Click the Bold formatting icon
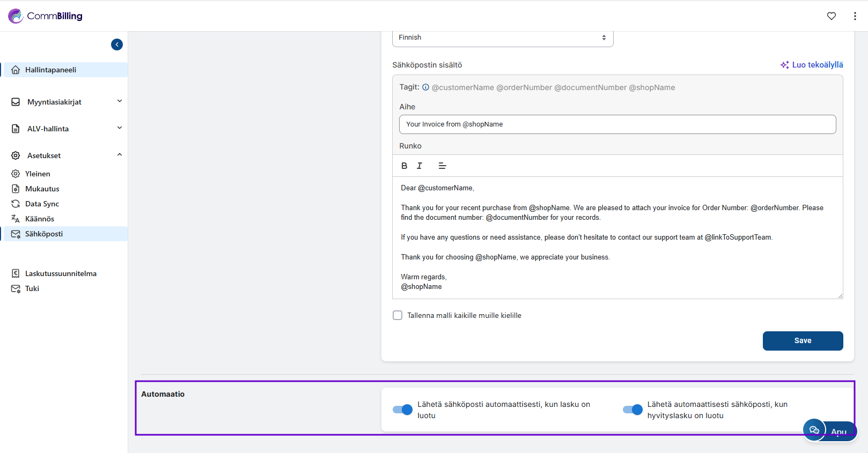The width and height of the screenshot is (868, 453). point(404,166)
